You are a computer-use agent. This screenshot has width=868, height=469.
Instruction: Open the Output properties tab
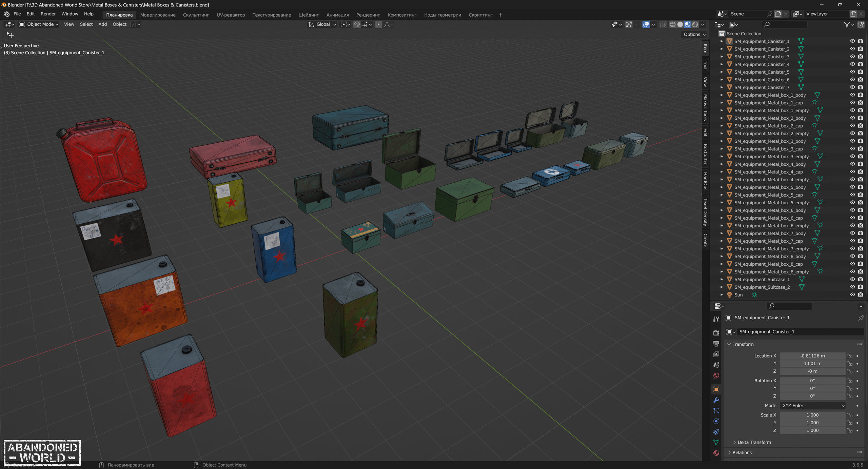(x=716, y=344)
